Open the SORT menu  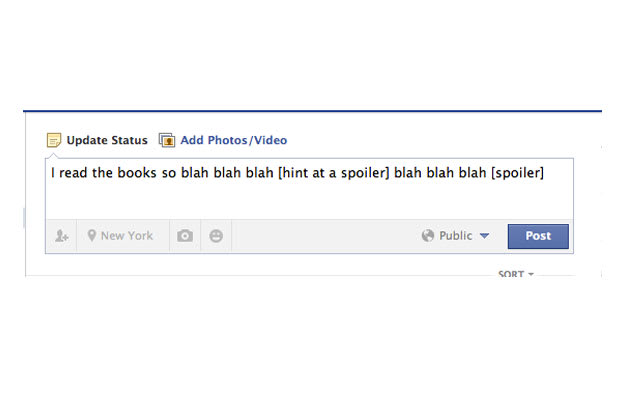click(516, 274)
